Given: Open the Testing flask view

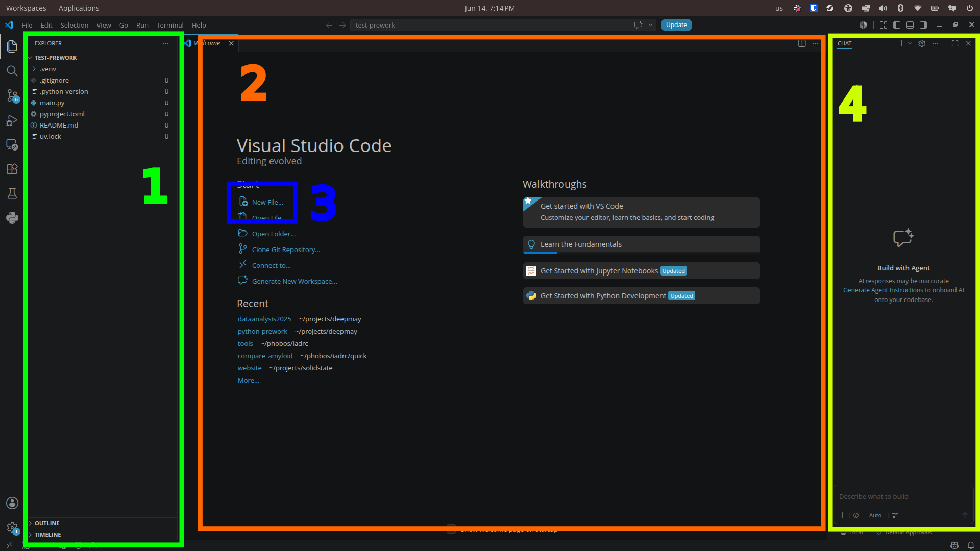Looking at the screenshot, I should [12, 193].
